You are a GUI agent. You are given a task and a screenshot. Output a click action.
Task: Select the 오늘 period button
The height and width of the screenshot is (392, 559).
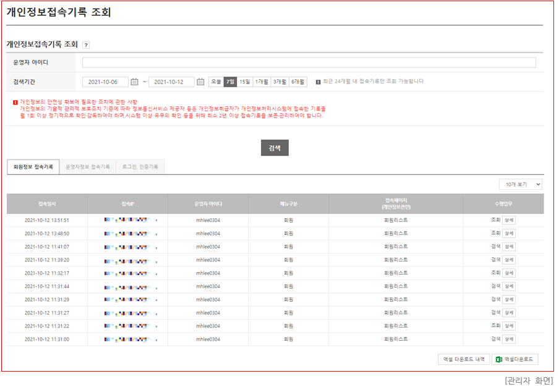[216, 82]
